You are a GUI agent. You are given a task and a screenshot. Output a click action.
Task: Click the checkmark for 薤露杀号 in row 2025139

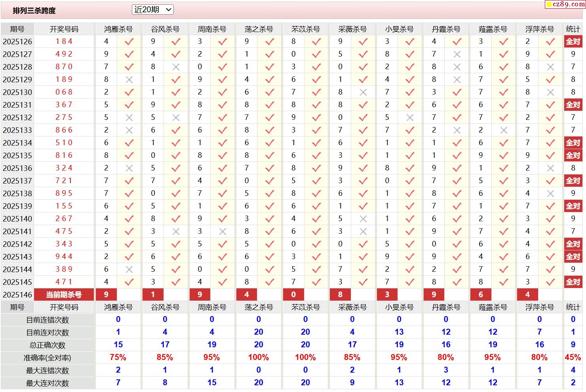[x=504, y=206]
